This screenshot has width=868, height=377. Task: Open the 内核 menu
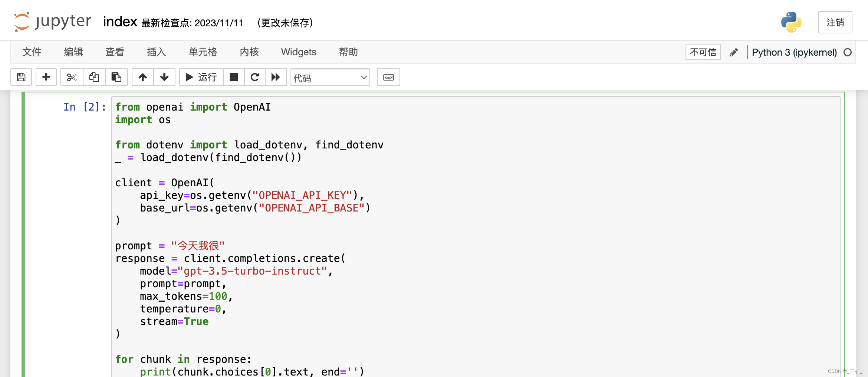tap(249, 52)
